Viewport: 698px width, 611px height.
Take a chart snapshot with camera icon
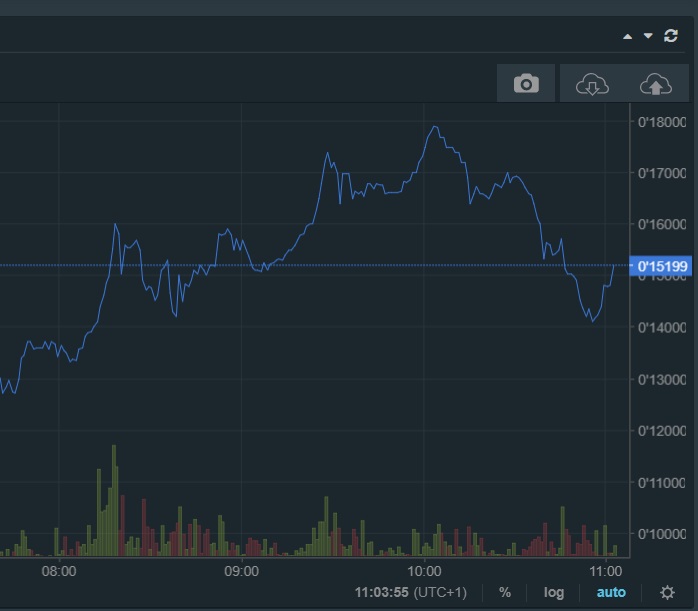pyautogui.click(x=526, y=85)
